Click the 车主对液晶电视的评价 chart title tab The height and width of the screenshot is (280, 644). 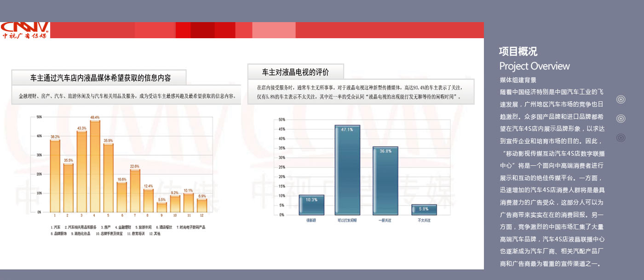coord(295,72)
